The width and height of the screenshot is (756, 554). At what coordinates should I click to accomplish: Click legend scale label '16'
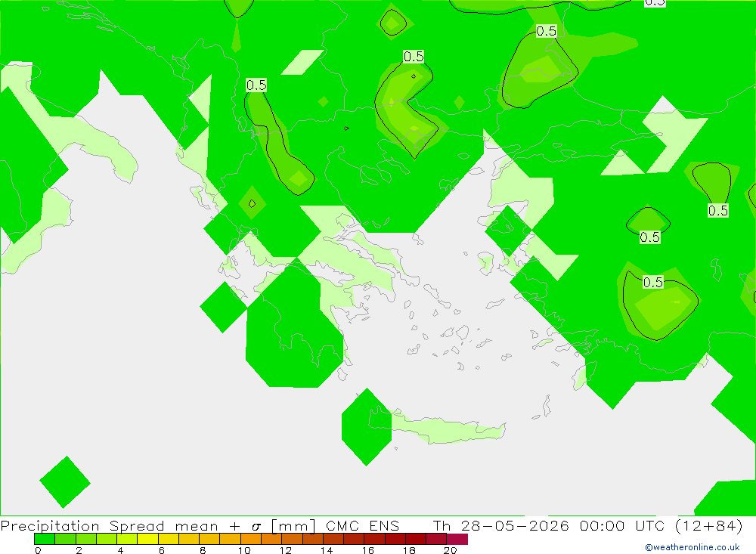tap(368, 550)
